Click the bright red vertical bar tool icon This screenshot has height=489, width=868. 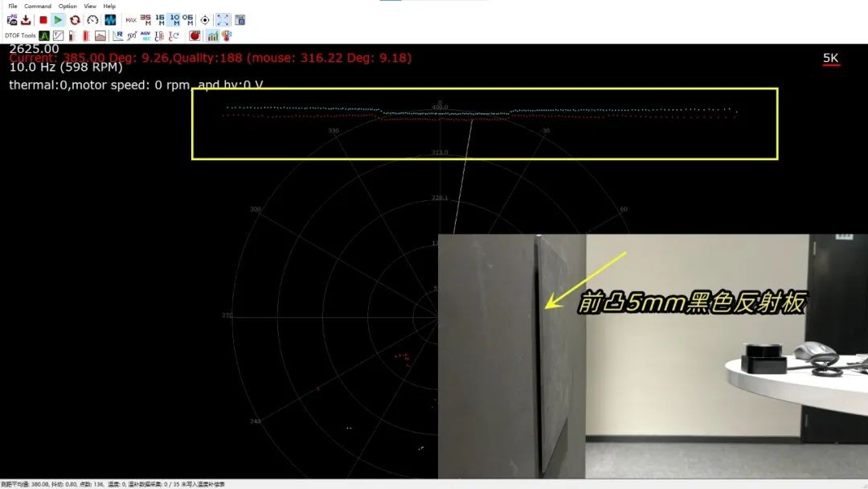[86, 36]
